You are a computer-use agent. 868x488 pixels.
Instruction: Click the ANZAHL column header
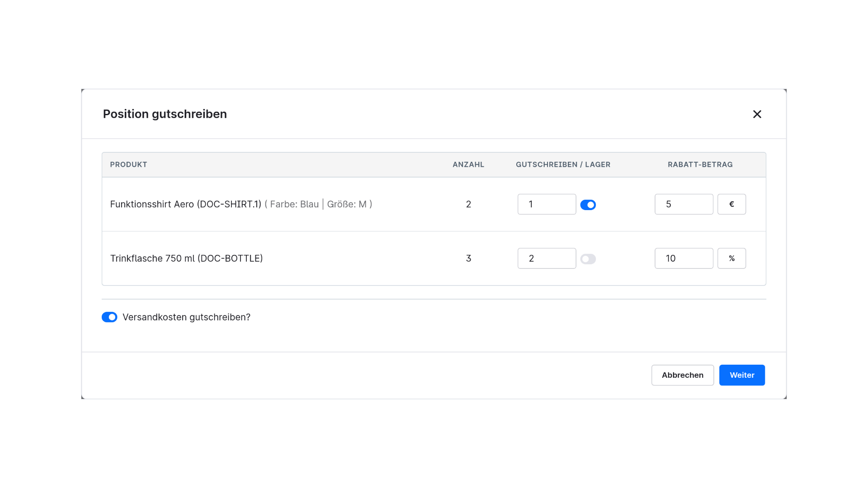(468, 164)
